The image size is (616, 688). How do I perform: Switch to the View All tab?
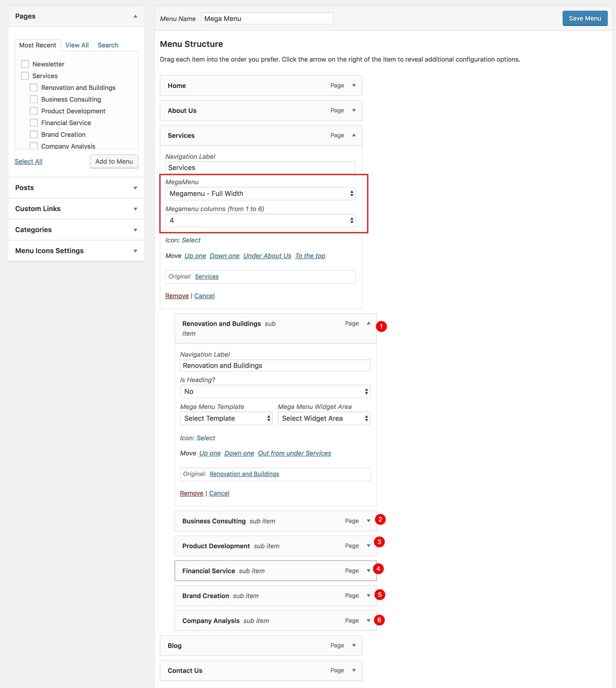click(x=77, y=45)
